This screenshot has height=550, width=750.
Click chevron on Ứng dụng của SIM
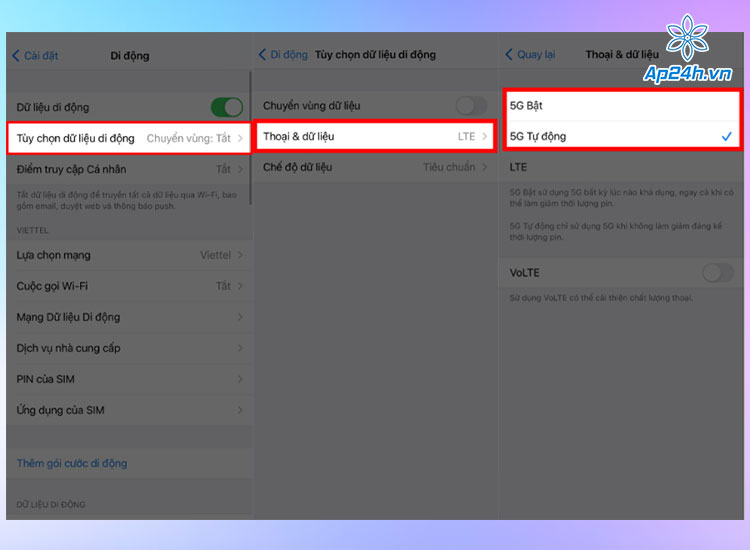tap(240, 410)
